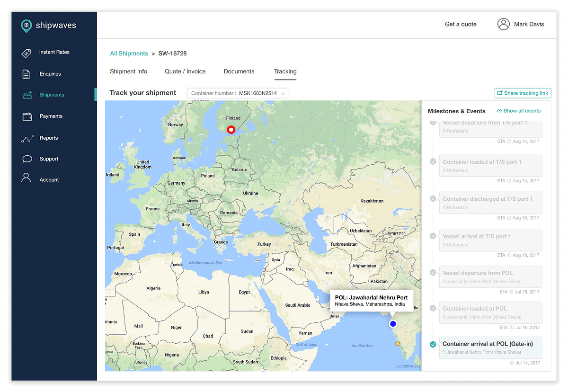Open Enquiries from the sidebar
Image resolution: width=568 pixels, height=392 pixels.
tap(27, 74)
